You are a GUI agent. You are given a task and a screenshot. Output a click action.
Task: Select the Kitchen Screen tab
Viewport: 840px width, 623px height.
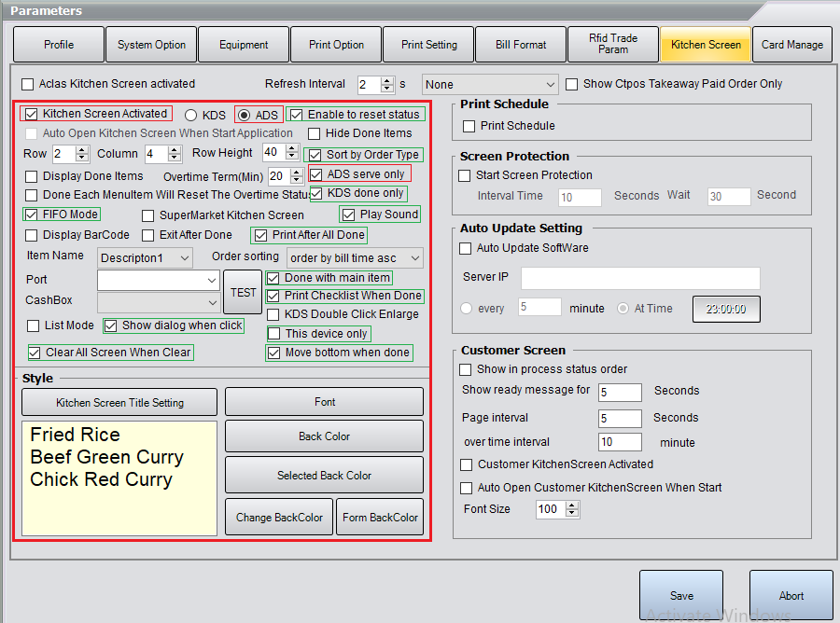coord(707,45)
